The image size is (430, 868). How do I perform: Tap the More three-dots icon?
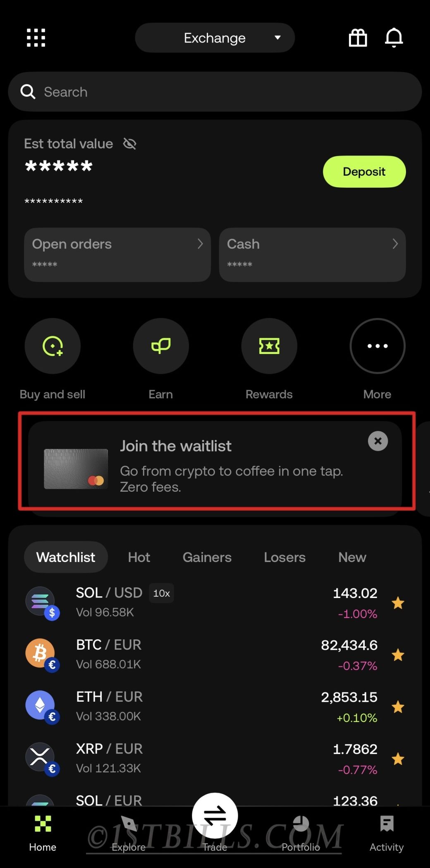[x=377, y=346]
